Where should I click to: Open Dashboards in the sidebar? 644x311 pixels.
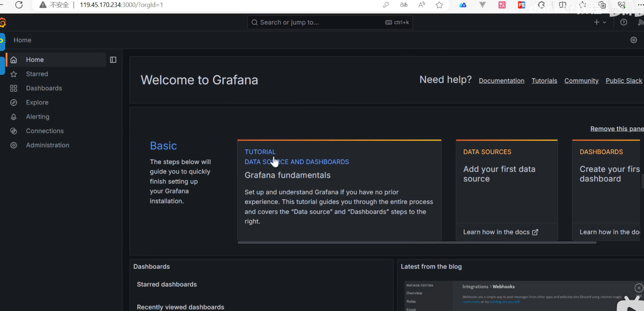(x=44, y=88)
